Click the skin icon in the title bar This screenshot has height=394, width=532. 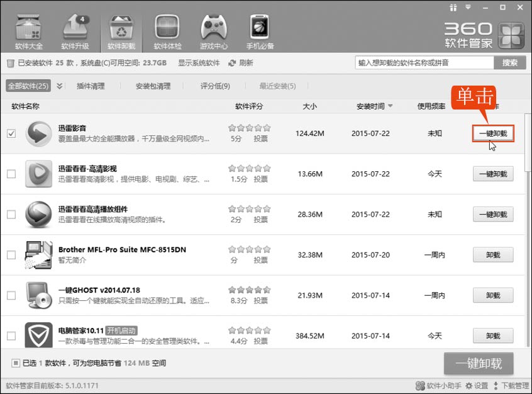453,8
